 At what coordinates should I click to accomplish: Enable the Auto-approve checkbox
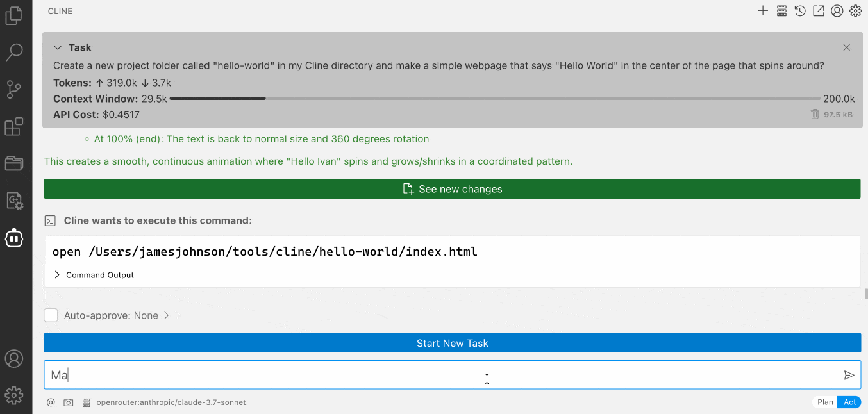[x=51, y=315]
